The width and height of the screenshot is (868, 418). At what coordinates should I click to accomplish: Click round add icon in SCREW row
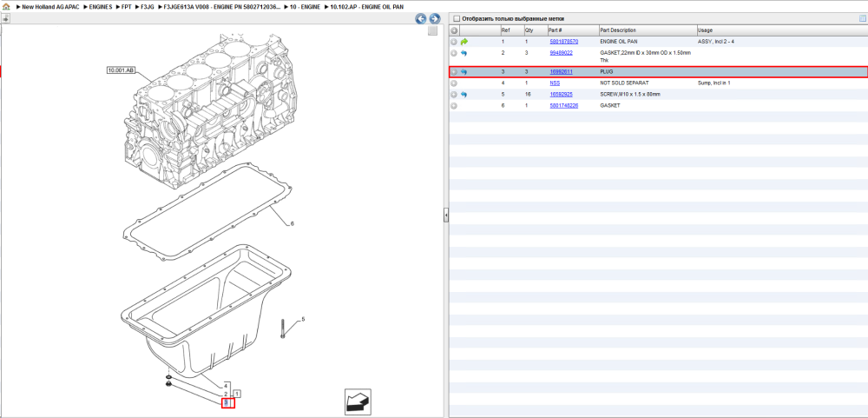coord(454,94)
